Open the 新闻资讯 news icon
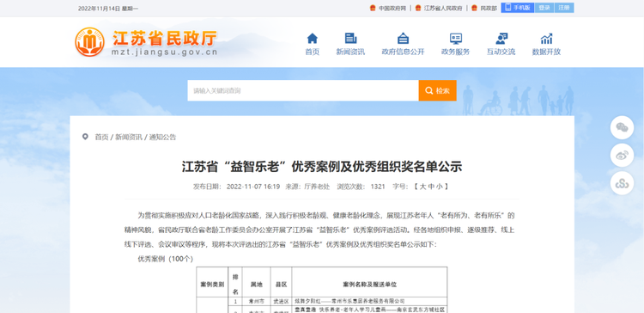The width and height of the screenshot is (644, 313). coord(350,39)
